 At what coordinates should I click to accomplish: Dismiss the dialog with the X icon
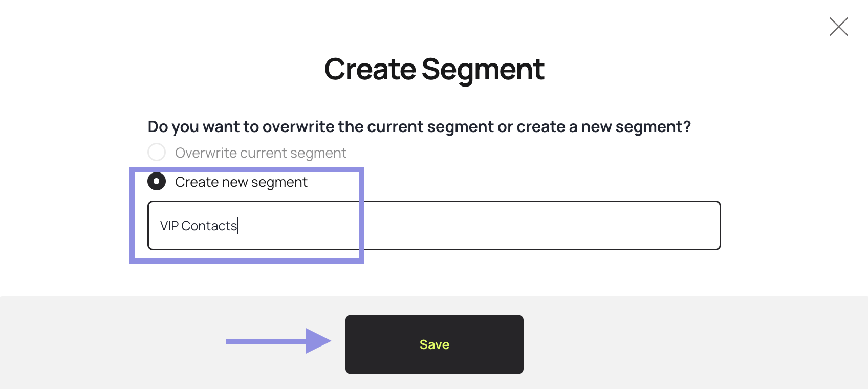pyautogui.click(x=838, y=27)
